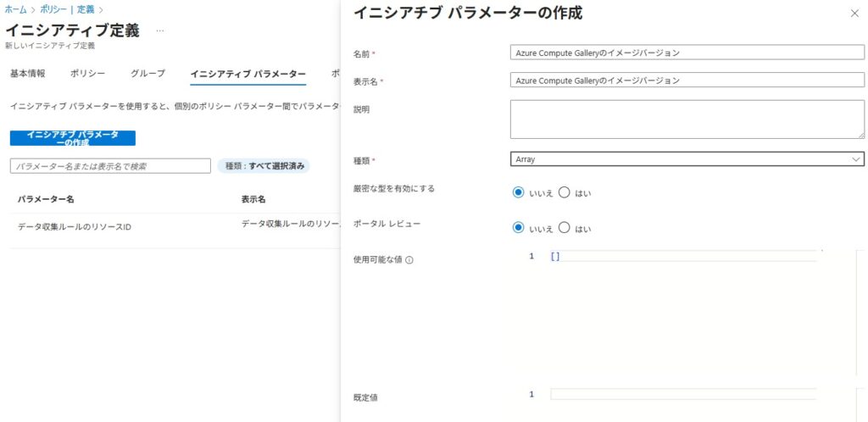Select はい for 厳密な型を有効にする
The width and height of the screenshot is (868, 422).
pos(565,192)
